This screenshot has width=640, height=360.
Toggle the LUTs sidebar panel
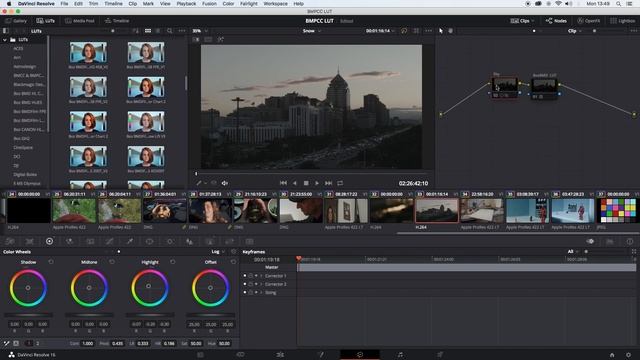[6, 31]
